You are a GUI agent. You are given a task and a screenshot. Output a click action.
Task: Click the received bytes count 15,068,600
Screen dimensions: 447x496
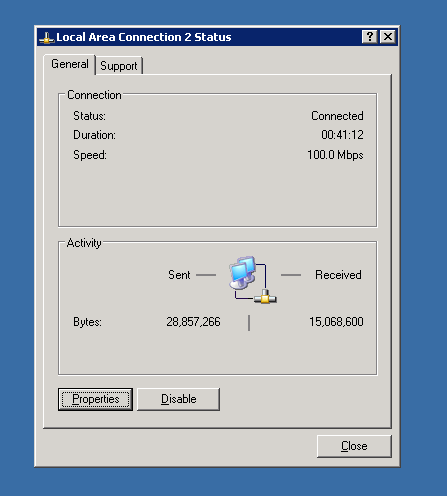tap(336, 322)
